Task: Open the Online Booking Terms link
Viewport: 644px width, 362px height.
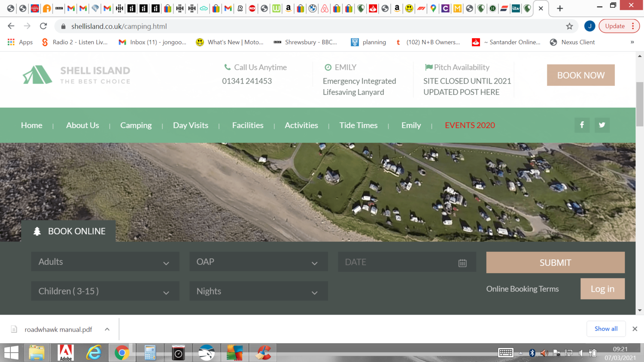Action: tap(522, 289)
